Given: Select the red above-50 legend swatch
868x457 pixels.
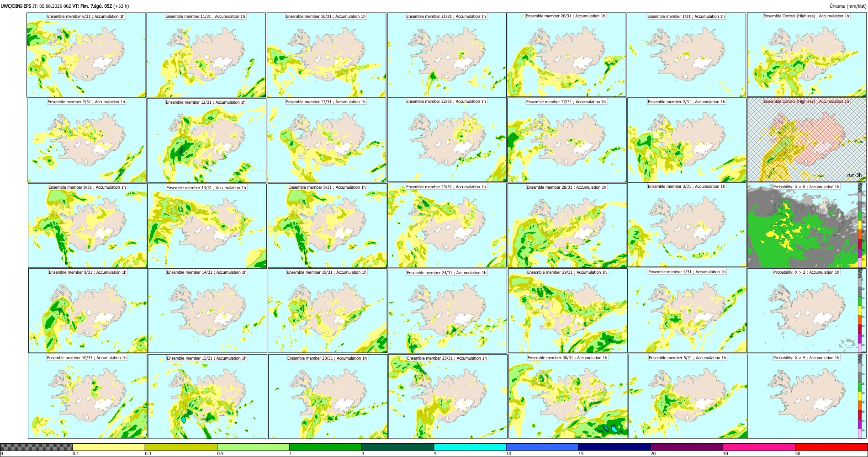Looking at the screenshot, I should click(831, 447).
